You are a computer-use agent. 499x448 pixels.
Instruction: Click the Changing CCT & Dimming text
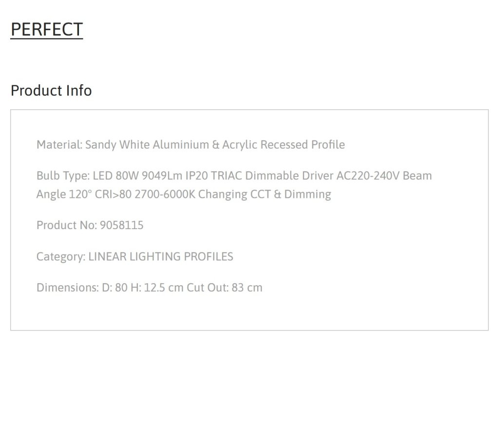tap(265, 194)
